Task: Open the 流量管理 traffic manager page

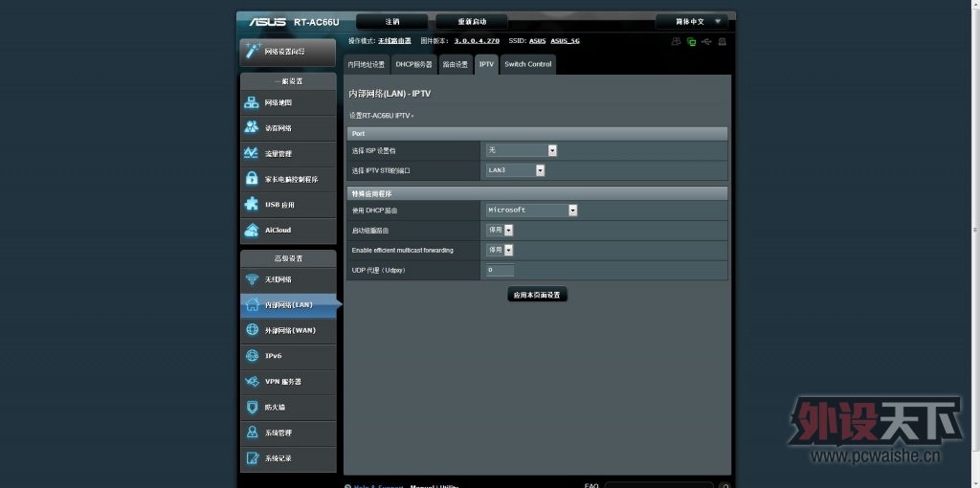Action: [x=288, y=154]
